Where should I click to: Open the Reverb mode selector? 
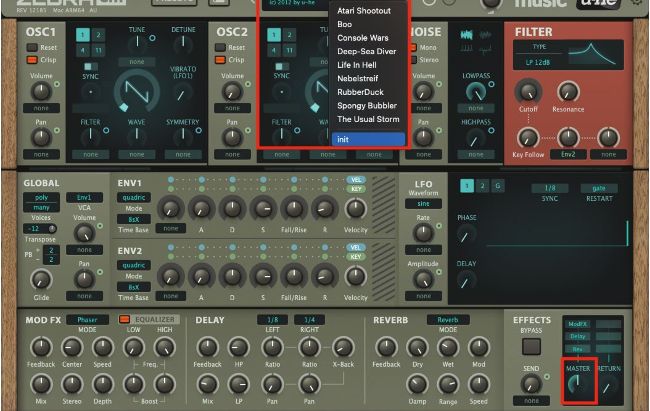(448, 320)
